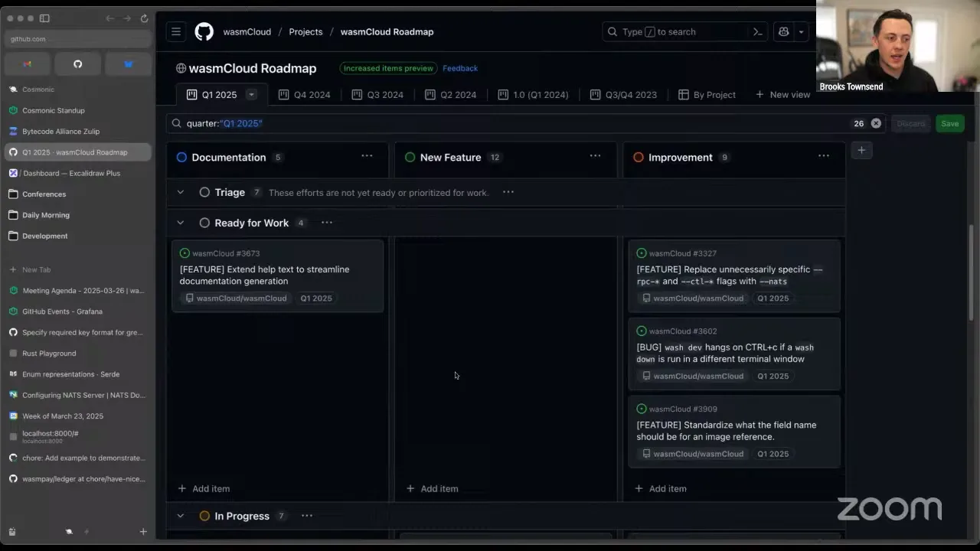Go back using the browser back arrow
This screenshot has width=980, height=551.
pos(109,18)
